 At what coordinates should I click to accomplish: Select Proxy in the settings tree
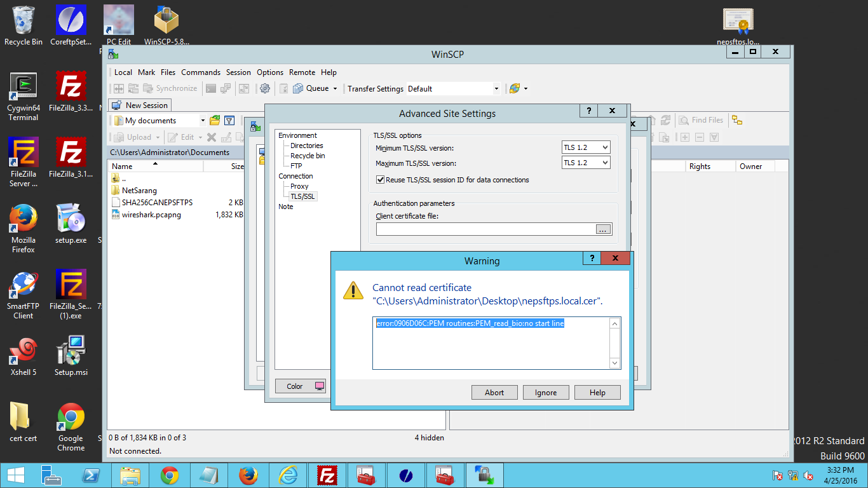pyautogui.click(x=299, y=186)
